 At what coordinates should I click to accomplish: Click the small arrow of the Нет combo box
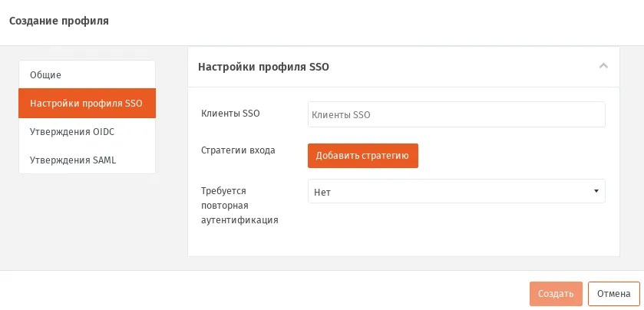point(596,191)
